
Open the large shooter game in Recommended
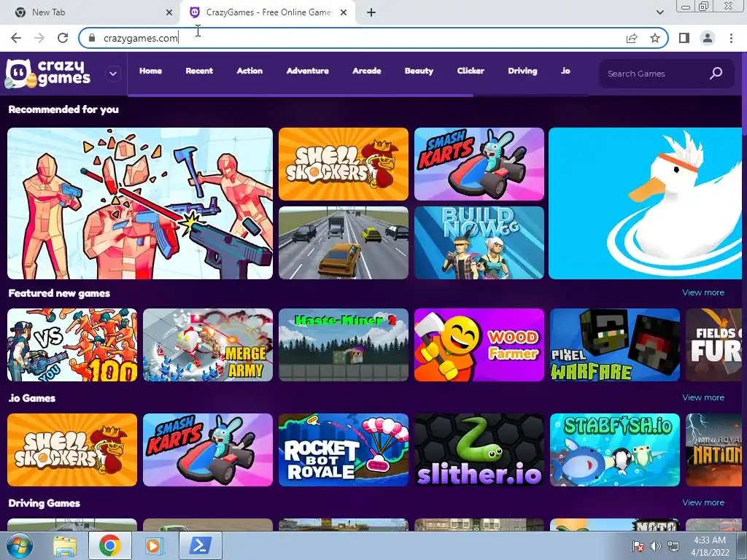point(140,203)
